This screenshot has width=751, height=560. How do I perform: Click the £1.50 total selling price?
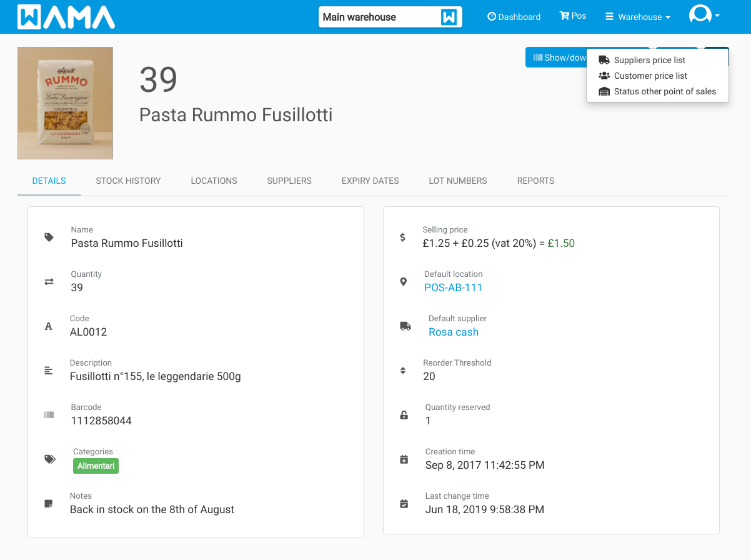[x=561, y=243]
